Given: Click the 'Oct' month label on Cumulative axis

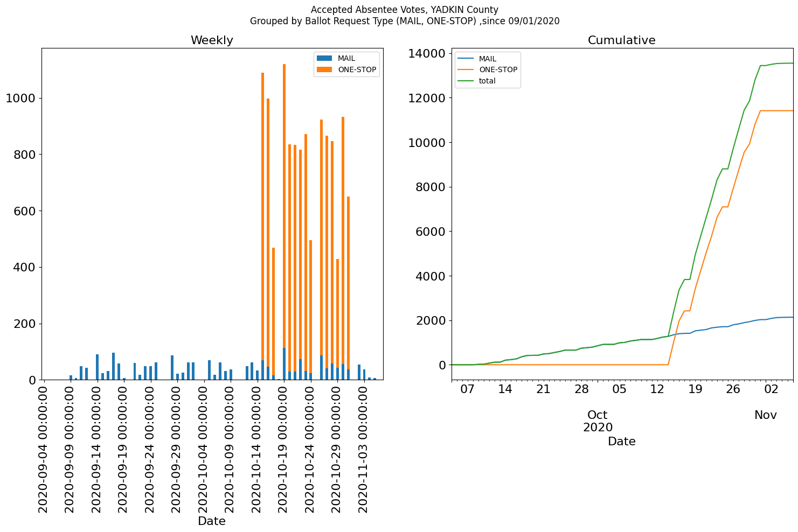Looking at the screenshot, I should tap(598, 415).
